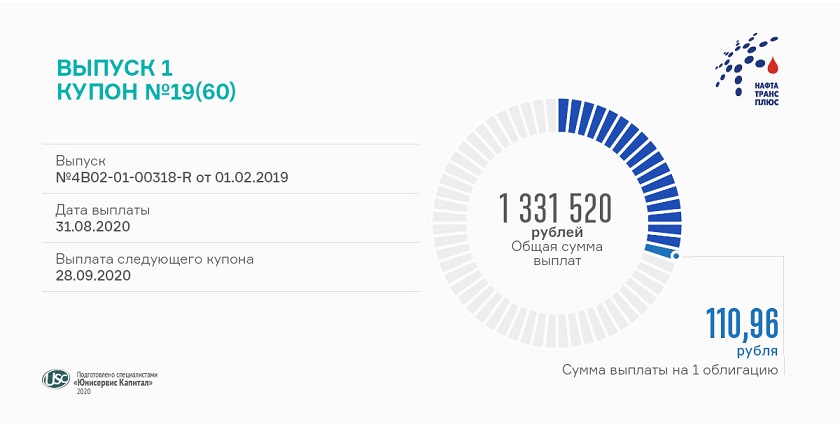Screen dimensions: 840x425
Task: Click the blue dot marker on the ring
Action: pyautogui.click(x=676, y=257)
